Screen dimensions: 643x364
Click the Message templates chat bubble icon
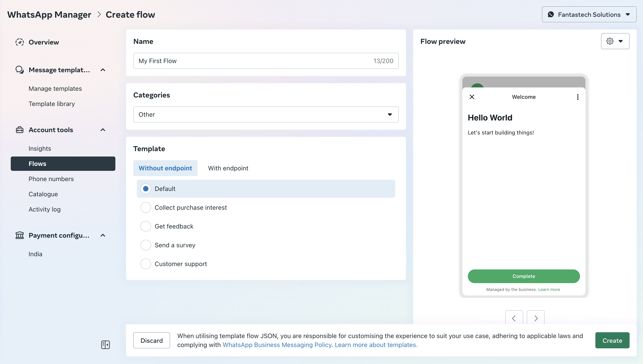tap(19, 70)
